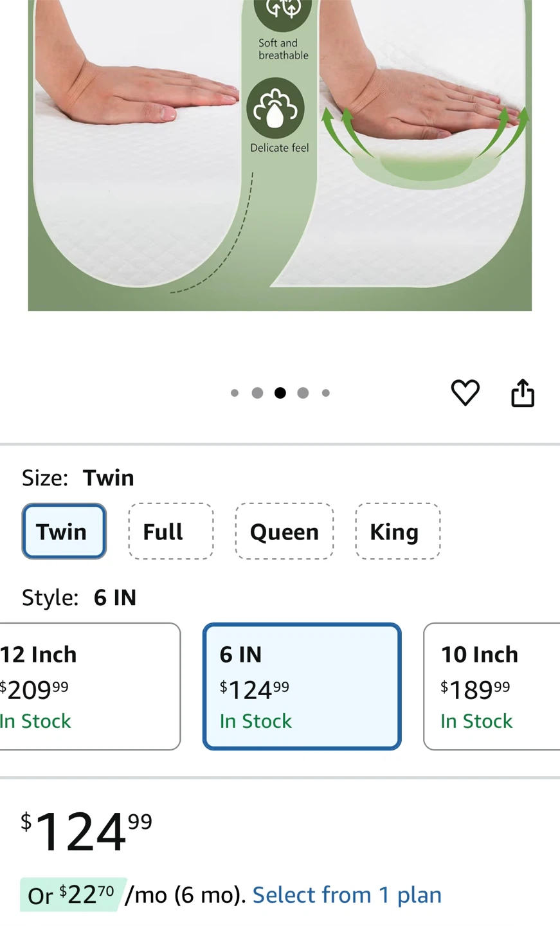Choose the 10 Inch style card

[x=492, y=686]
